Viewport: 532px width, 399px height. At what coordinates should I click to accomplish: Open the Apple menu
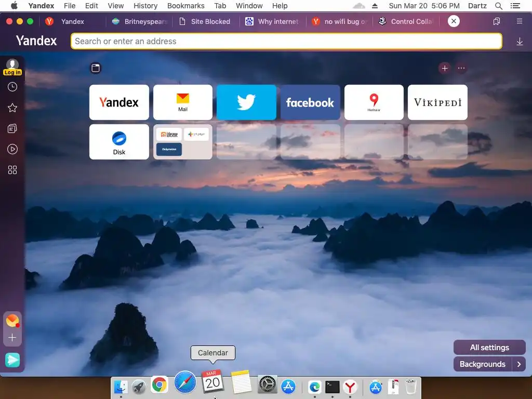[x=14, y=5]
